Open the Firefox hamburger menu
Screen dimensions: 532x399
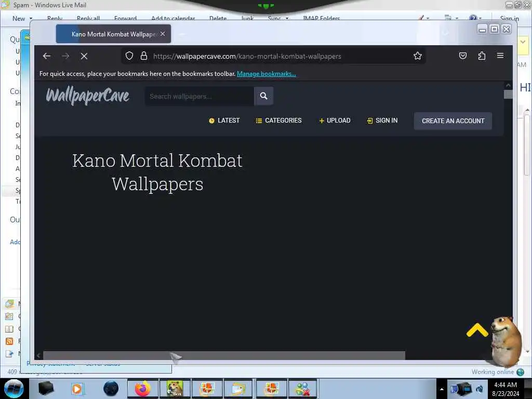click(x=500, y=56)
